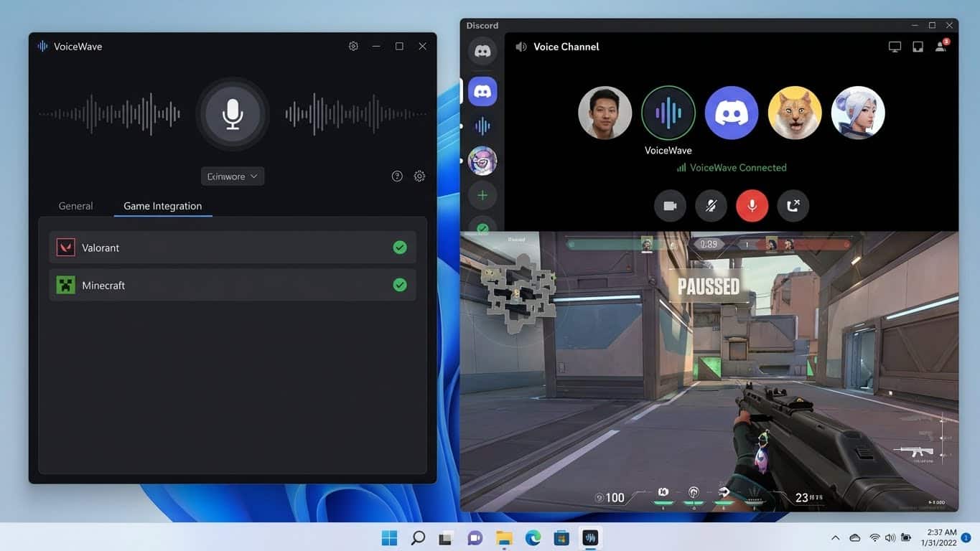Open Microsoft Store from the taskbar
The width and height of the screenshot is (980, 551).
(561, 537)
